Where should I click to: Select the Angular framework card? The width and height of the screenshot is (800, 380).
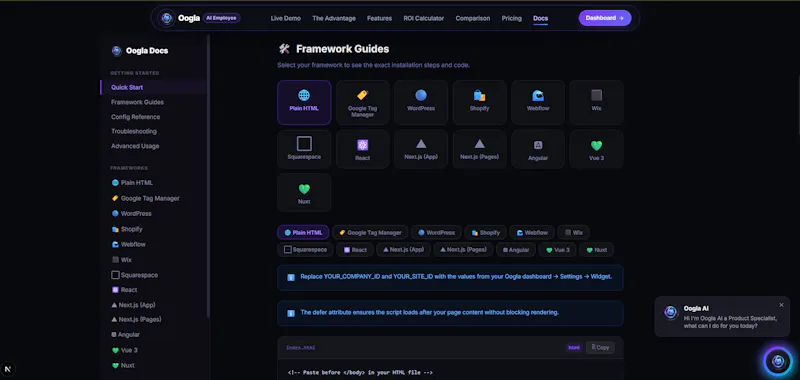point(538,149)
